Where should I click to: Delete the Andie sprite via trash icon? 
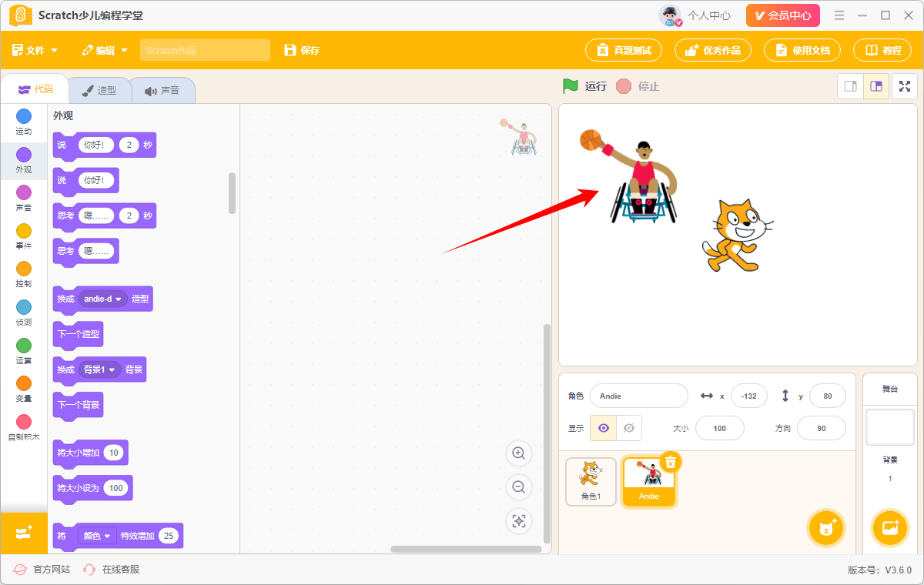(671, 462)
